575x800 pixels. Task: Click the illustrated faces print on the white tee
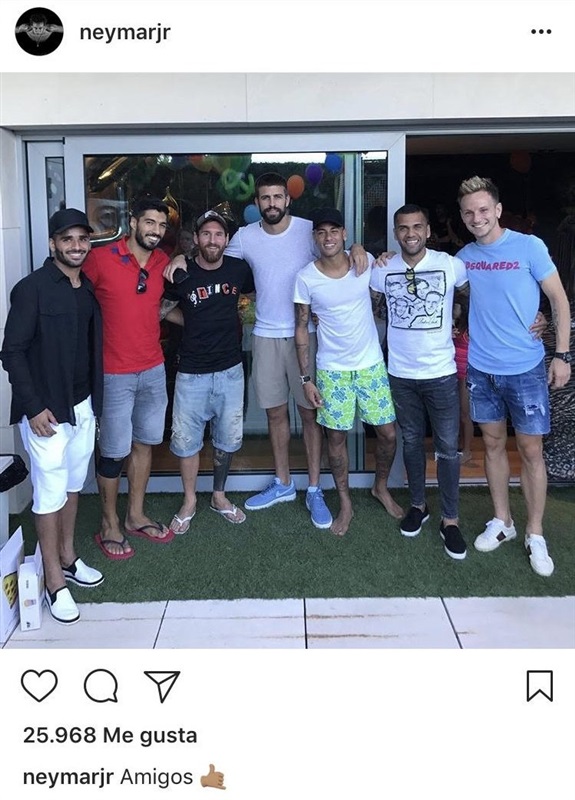point(416,300)
